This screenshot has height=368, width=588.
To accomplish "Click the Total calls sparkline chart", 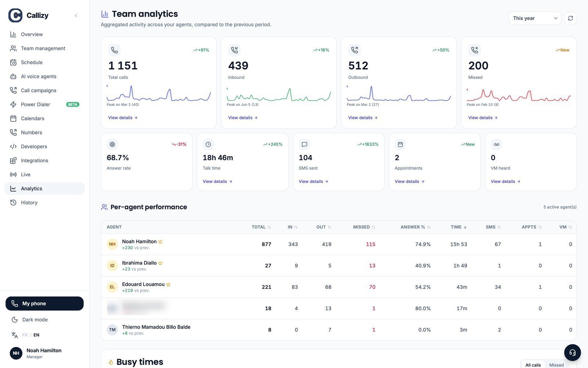I will pyautogui.click(x=159, y=93).
